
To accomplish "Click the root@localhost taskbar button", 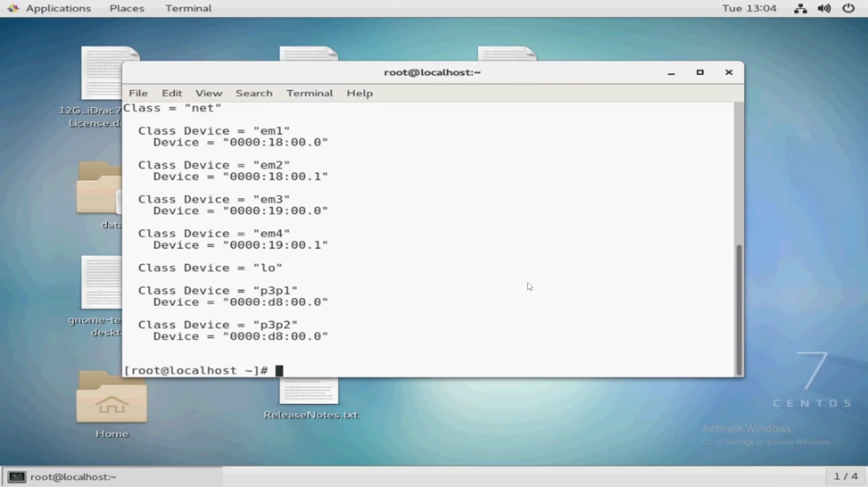I will click(x=112, y=476).
